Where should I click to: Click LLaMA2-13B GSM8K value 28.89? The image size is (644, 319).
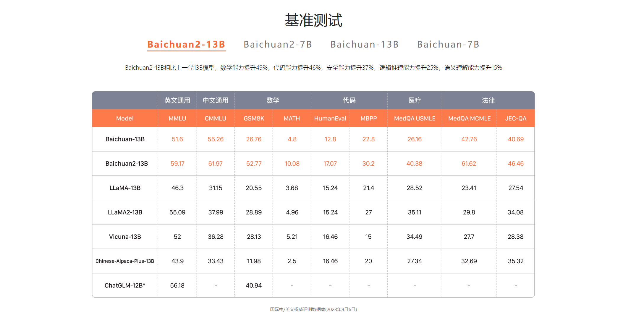tap(254, 212)
